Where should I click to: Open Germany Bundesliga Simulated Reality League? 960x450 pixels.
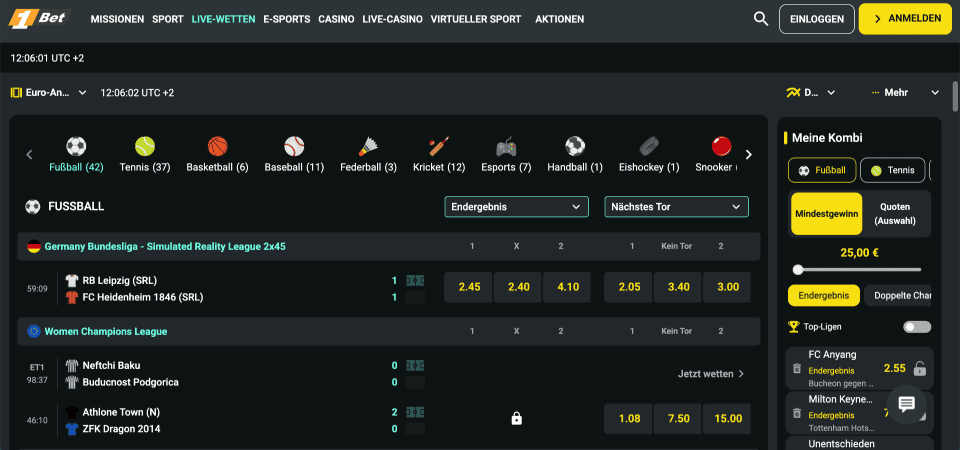pyautogui.click(x=165, y=247)
